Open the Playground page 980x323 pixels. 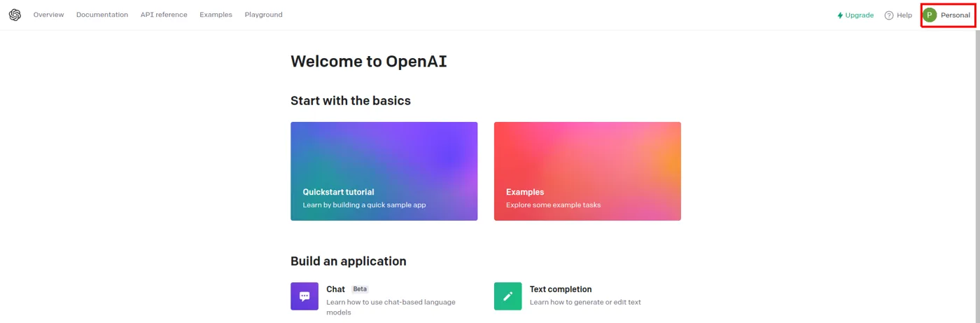[x=264, y=15]
